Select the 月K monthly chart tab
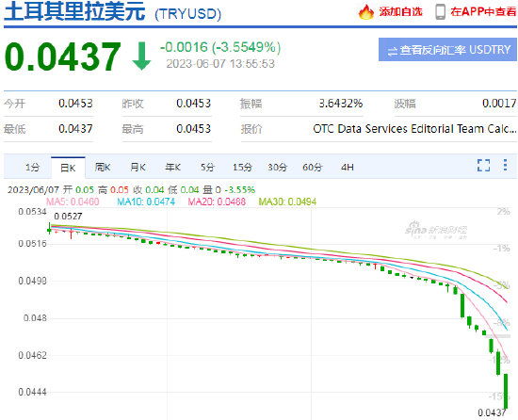 coord(138,168)
